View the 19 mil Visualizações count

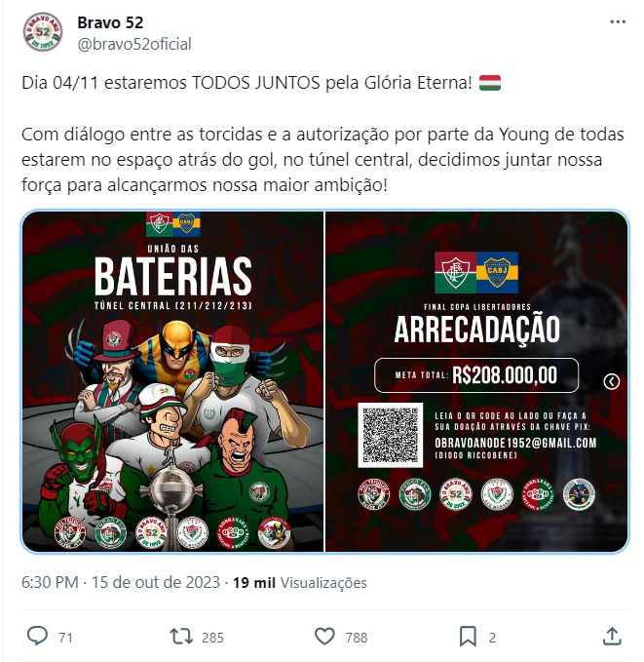(x=300, y=583)
